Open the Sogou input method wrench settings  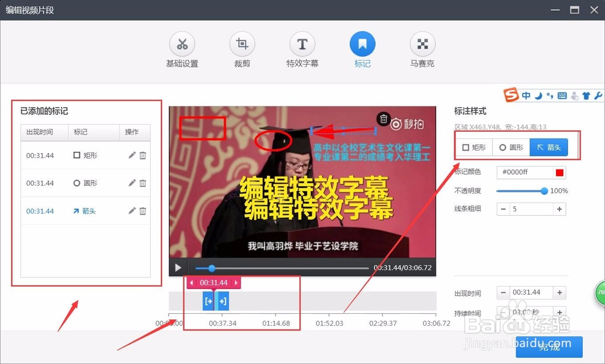click(599, 95)
